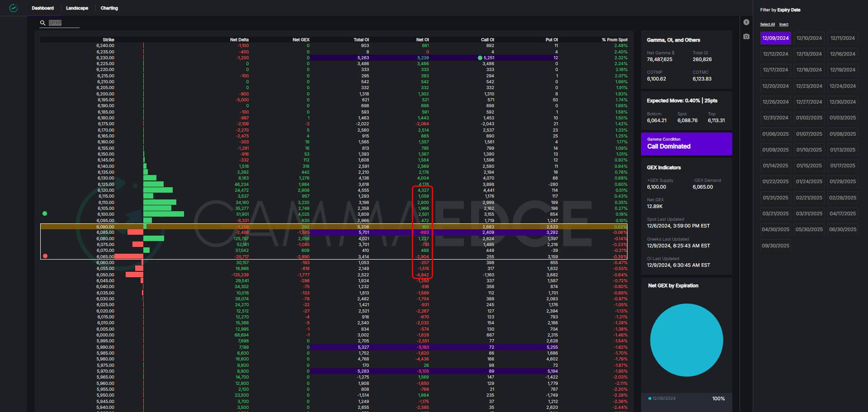Viewport: 868px width, 412px height.
Task: Click the Call Dominated gamma condition banner
Action: click(x=686, y=144)
